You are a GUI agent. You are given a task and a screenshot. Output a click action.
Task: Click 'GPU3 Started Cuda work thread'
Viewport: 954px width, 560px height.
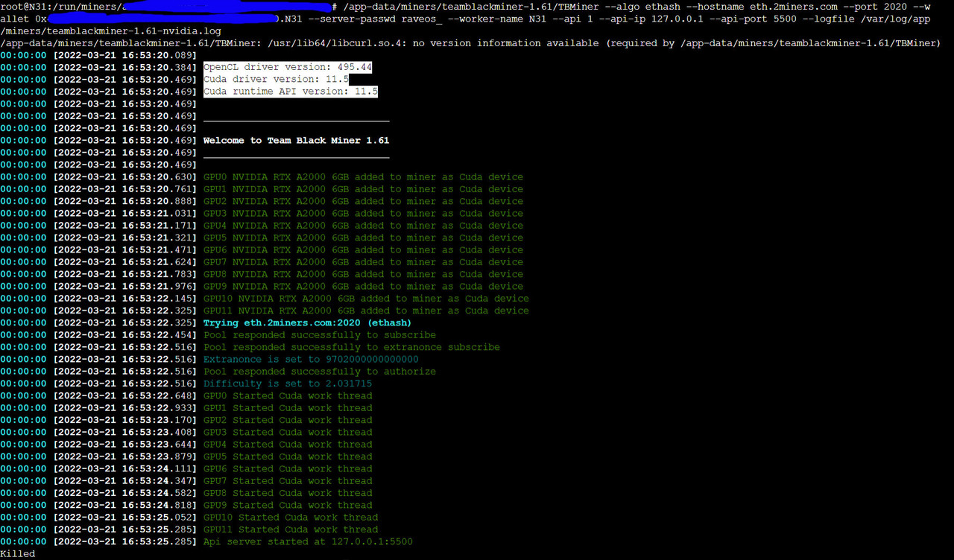(288, 433)
